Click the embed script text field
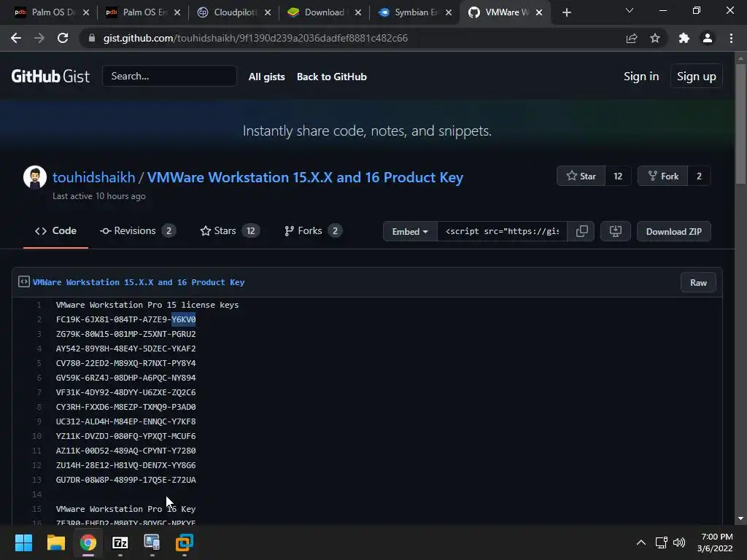This screenshot has height=560, width=747. tap(502, 231)
